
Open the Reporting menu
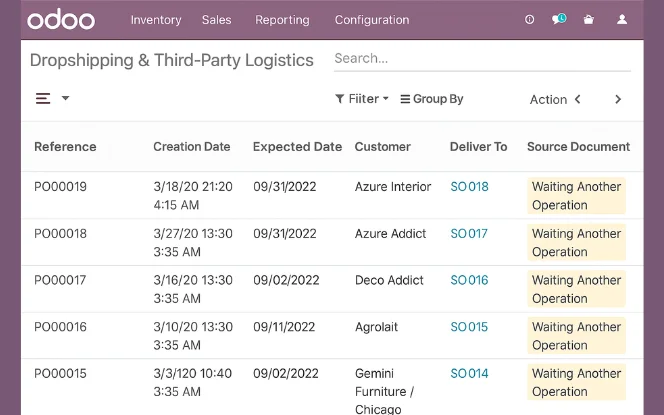pyautogui.click(x=282, y=20)
